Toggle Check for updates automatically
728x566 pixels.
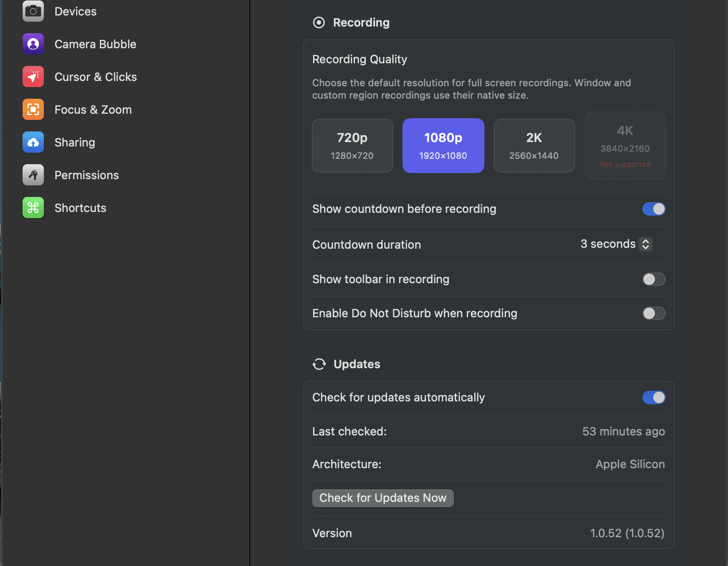654,397
